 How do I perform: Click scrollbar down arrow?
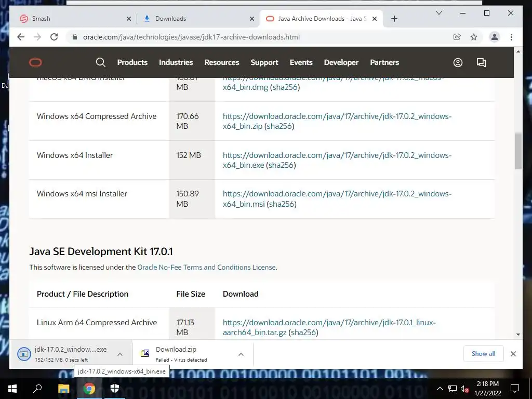518,335
